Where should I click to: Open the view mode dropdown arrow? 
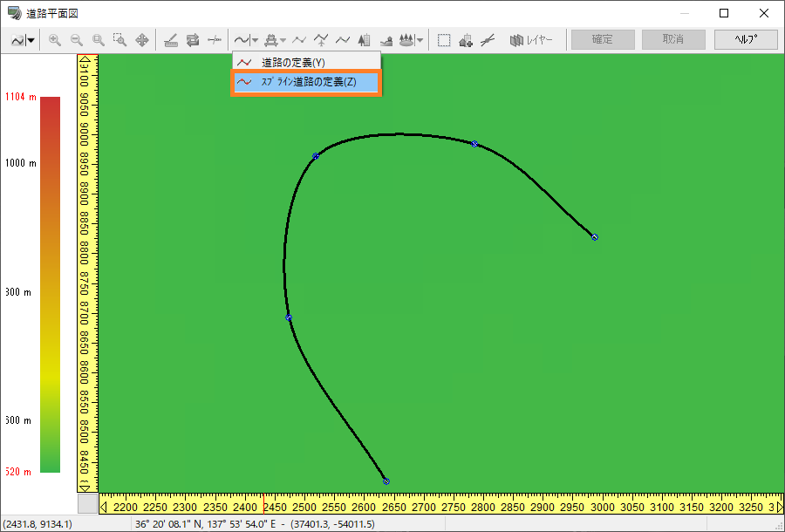click(x=31, y=40)
